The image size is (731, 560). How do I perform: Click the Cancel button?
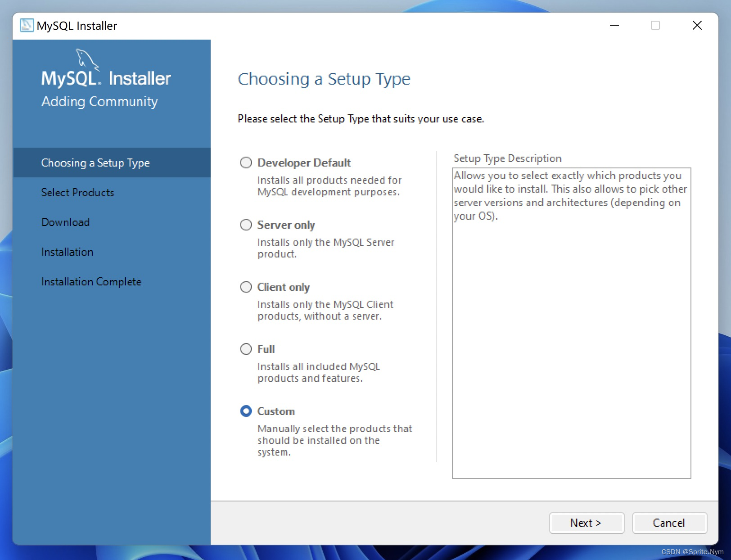click(x=669, y=523)
